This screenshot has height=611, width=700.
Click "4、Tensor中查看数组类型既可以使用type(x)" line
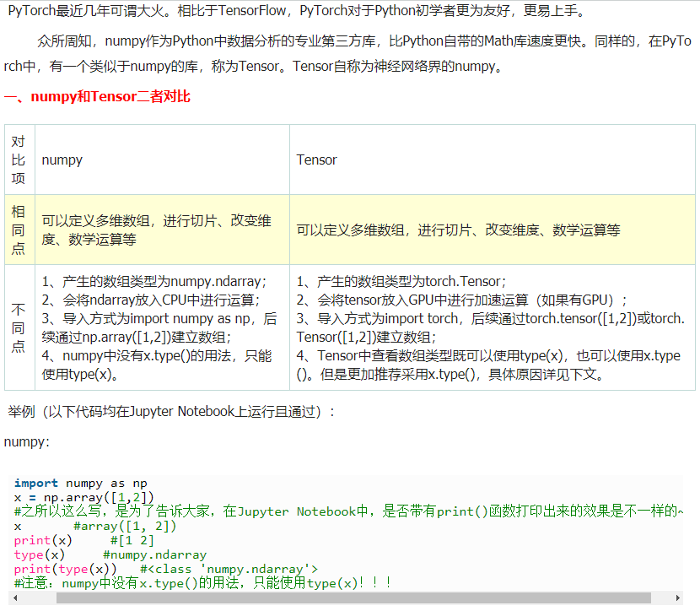click(x=488, y=355)
